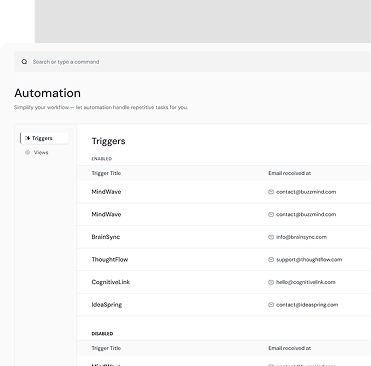The width and height of the screenshot is (371, 366).
Task: Select the contact@ideaspring.com email address
Action: (307, 305)
